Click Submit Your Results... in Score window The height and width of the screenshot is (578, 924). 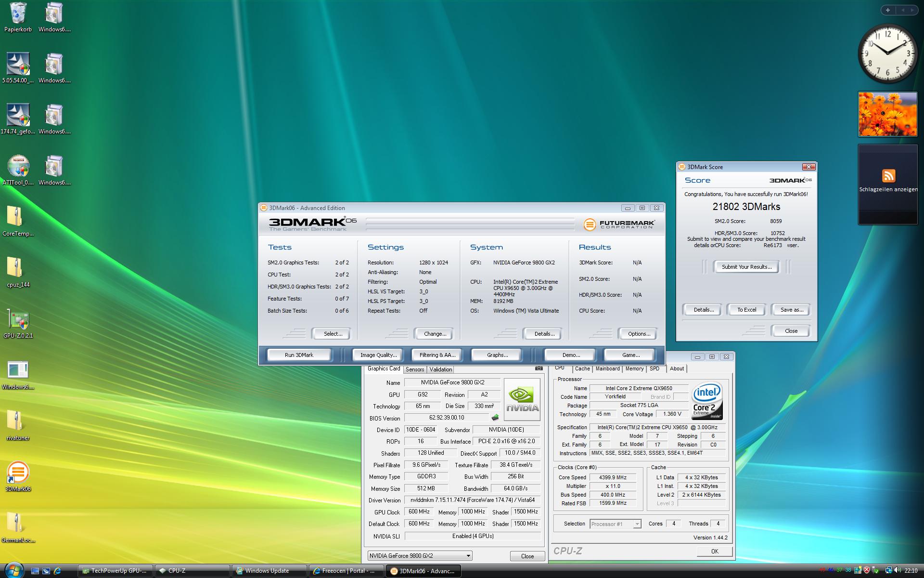pyautogui.click(x=746, y=267)
